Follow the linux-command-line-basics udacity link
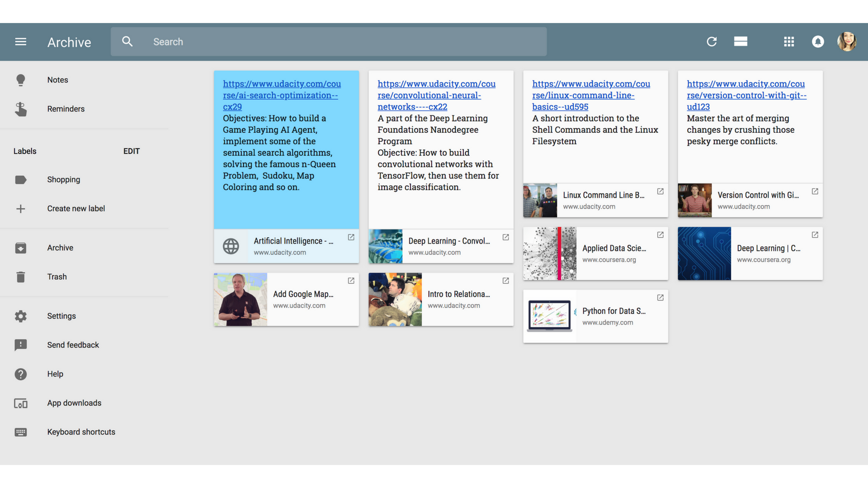This screenshot has height=488, width=868. (x=591, y=95)
